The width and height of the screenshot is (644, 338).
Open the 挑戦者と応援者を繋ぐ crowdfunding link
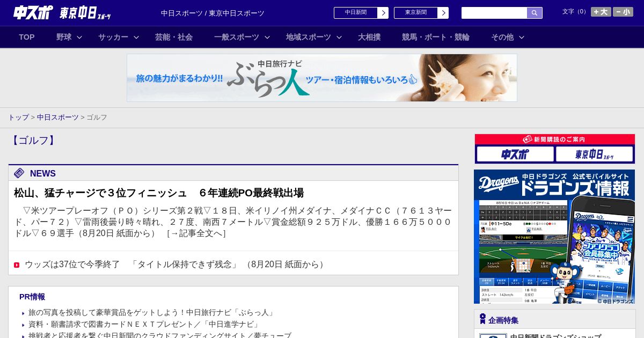160,335
